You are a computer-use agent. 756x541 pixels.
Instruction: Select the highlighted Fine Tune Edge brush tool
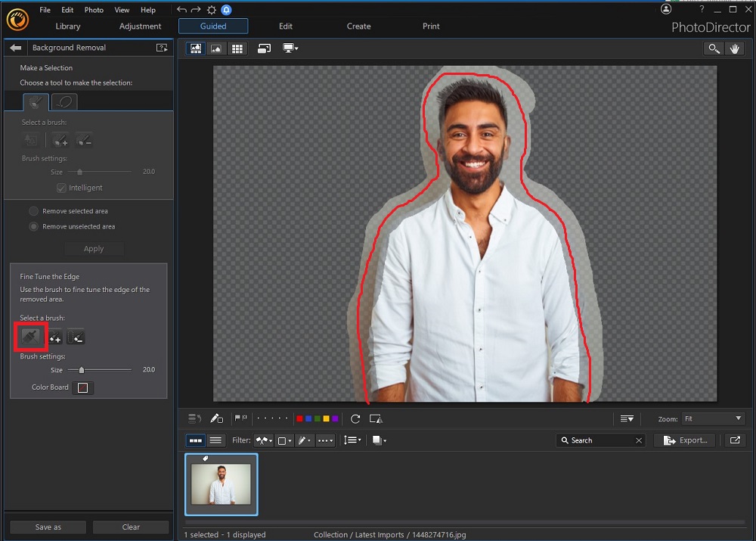pyautogui.click(x=30, y=337)
